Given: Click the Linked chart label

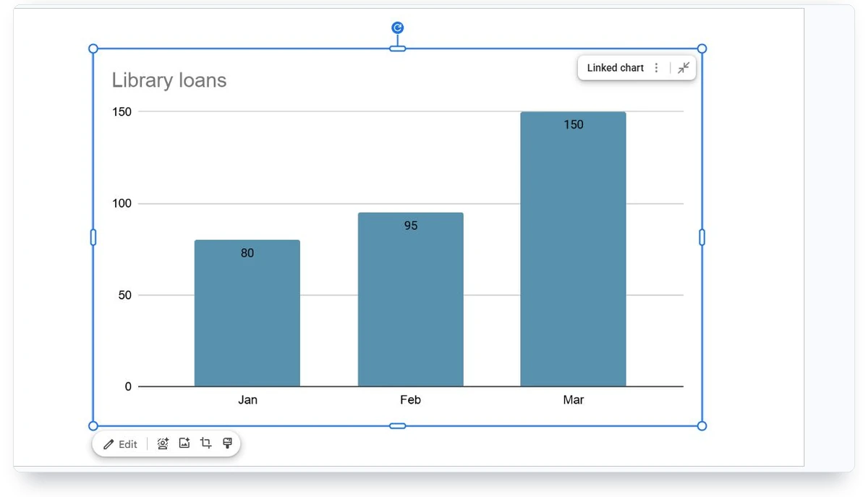Looking at the screenshot, I should pos(616,68).
